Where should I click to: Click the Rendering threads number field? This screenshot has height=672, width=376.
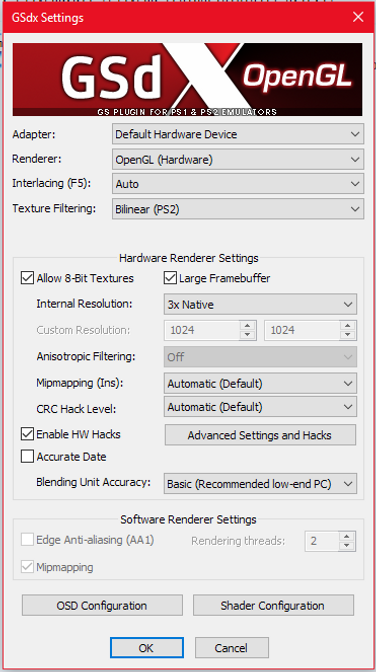click(322, 541)
